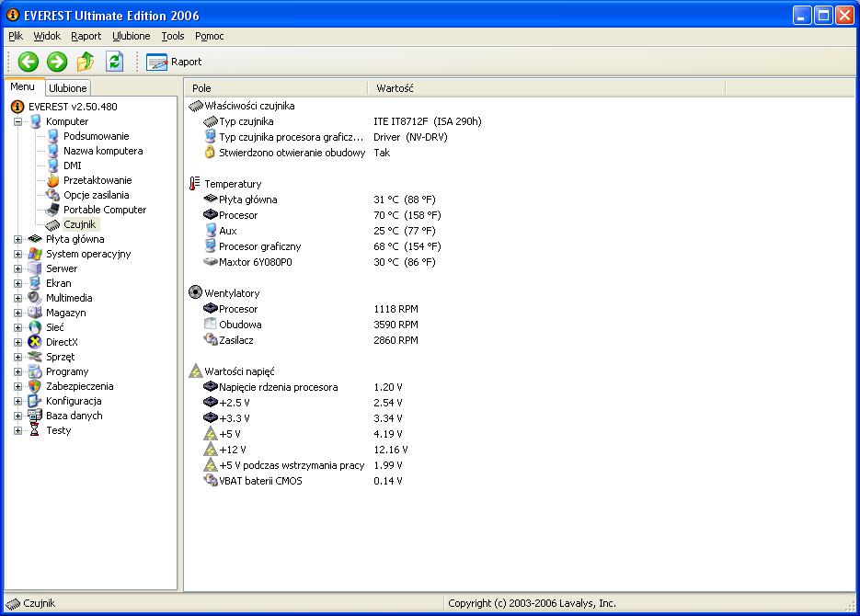The width and height of the screenshot is (860, 616).
Task: Open the Plik menu
Action: 16,36
